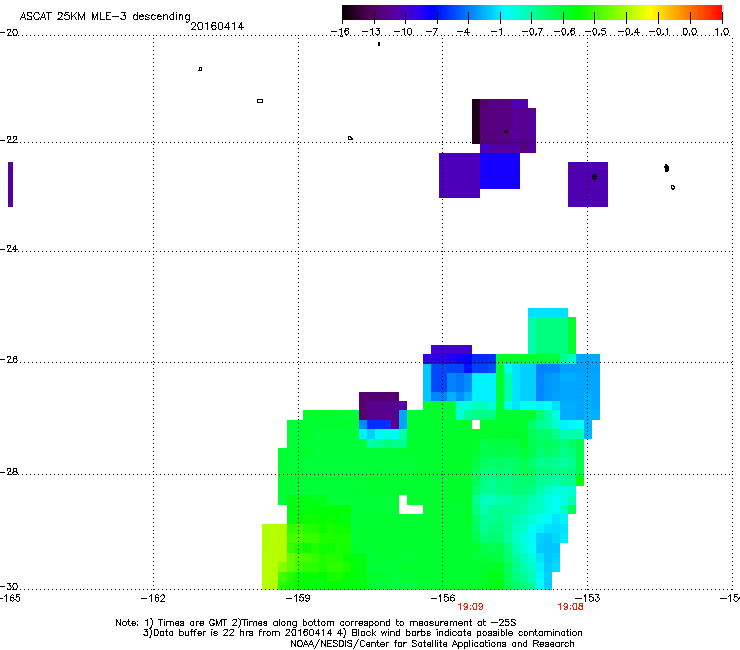Click the '-20' latitude axis label
The image size is (740, 650).
[9, 33]
